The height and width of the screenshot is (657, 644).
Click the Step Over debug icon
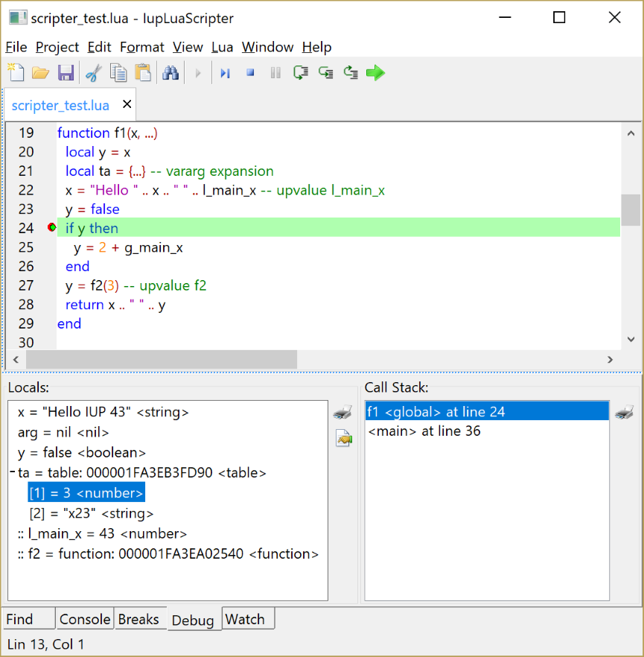tap(325, 72)
